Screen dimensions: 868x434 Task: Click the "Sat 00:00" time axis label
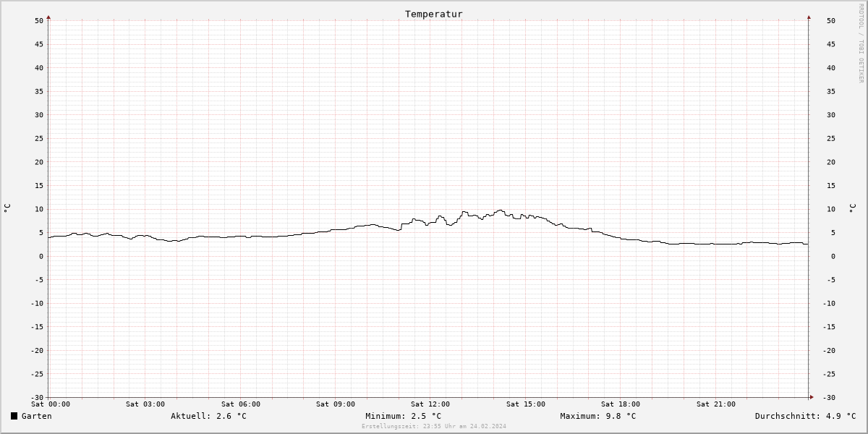tap(51, 404)
